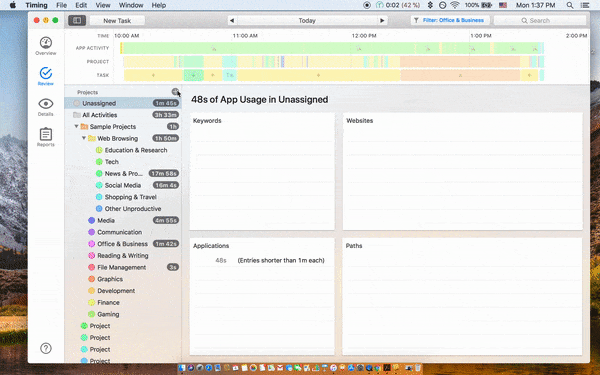Viewport: 600px width, 375px height.
Task: Click the 1m 46s Unassigned time badge
Action: pyautogui.click(x=166, y=103)
